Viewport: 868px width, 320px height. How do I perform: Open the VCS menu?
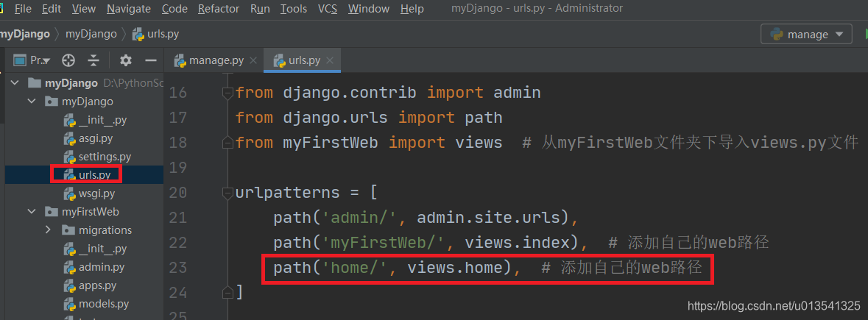pyautogui.click(x=328, y=9)
